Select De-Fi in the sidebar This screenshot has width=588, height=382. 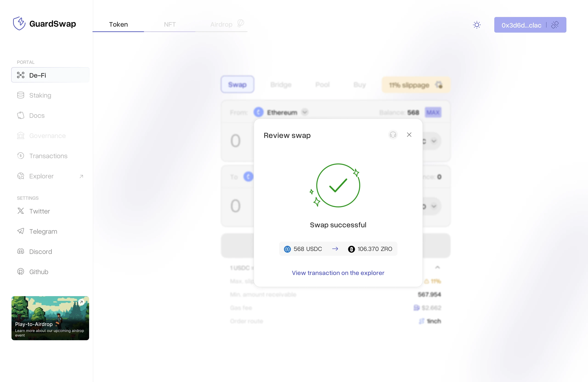tap(50, 75)
